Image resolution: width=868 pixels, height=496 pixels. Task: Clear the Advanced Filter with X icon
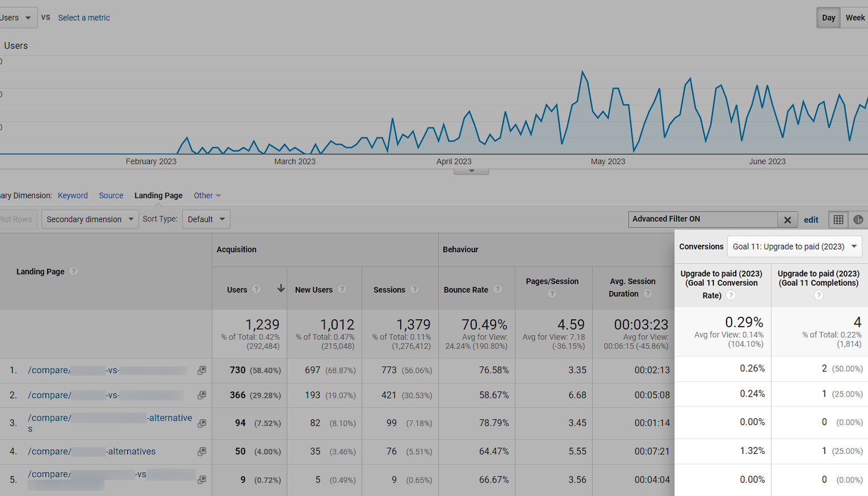[787, 220]
